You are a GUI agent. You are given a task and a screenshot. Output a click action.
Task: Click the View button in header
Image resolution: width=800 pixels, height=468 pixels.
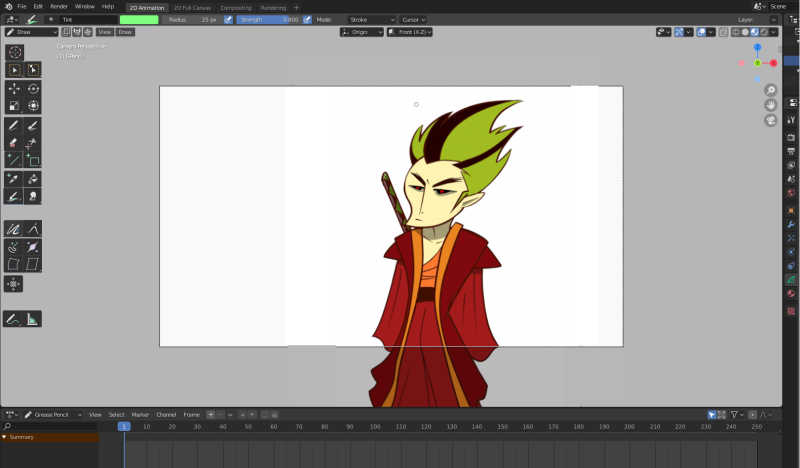[105, 32]
